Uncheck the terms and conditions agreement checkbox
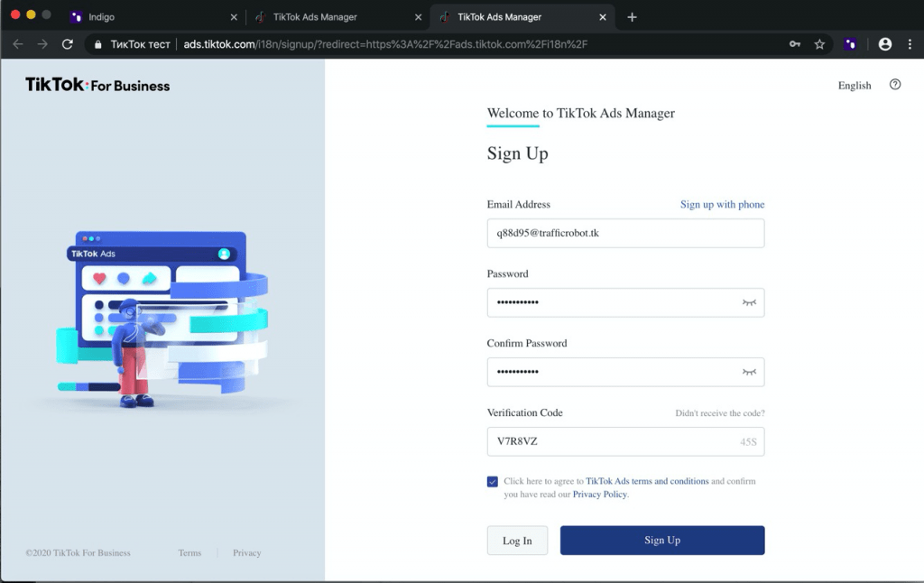 tap(493, 482)
